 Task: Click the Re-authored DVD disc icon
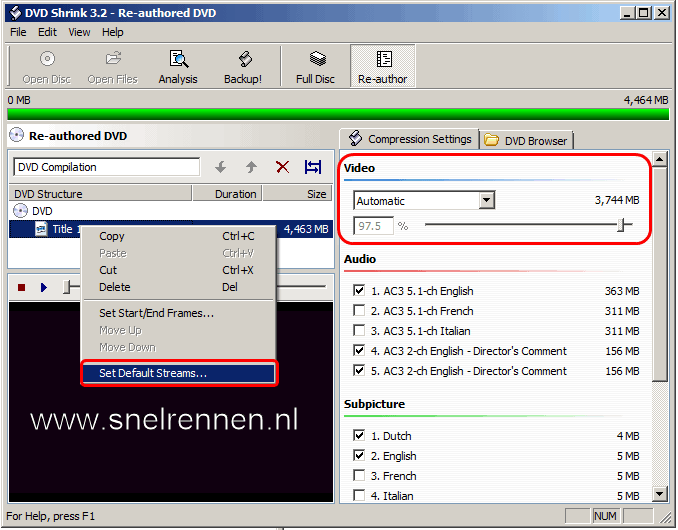[x=16, y=135]
